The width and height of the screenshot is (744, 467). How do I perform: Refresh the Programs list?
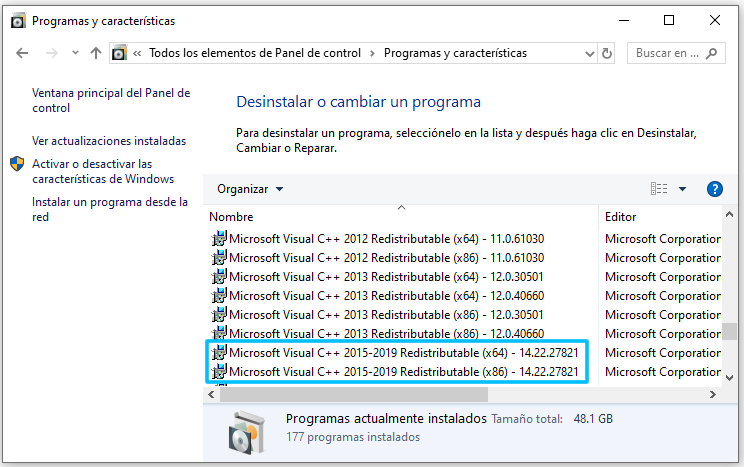[x=606, y=53]
